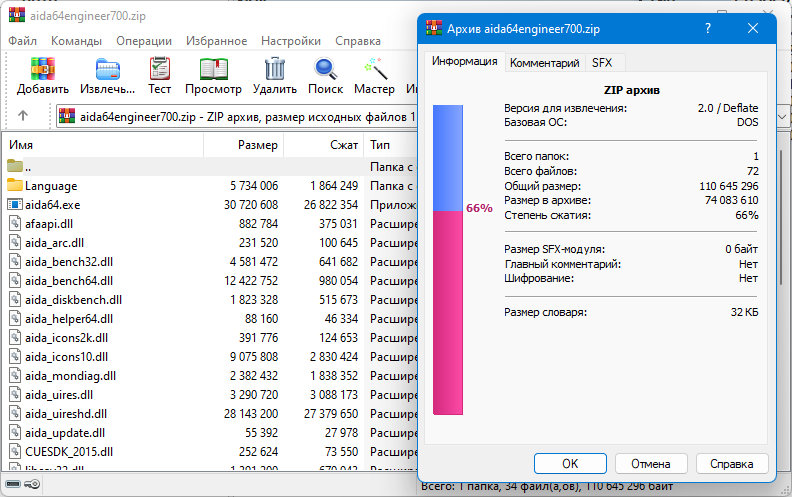Select the aida64.exe application icon

(x=15, y=205)
